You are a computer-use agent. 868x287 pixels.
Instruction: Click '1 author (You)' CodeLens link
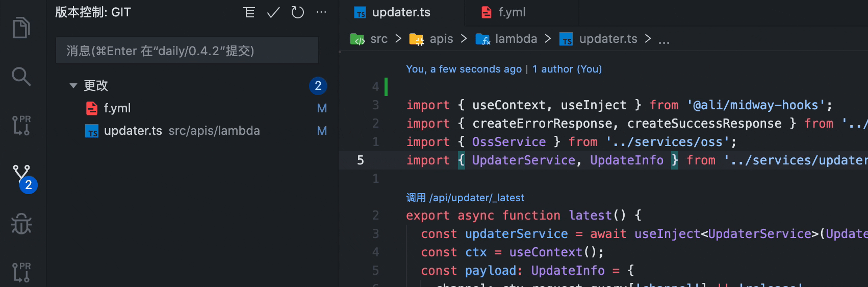click(x=567, y=69)
